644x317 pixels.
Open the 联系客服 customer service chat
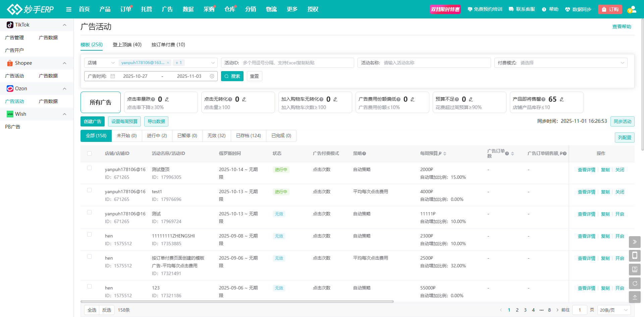coord(522,9)
